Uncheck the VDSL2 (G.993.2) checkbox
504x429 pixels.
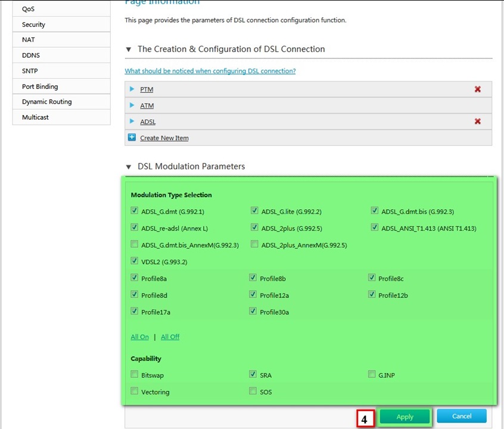tap(135, 260)
